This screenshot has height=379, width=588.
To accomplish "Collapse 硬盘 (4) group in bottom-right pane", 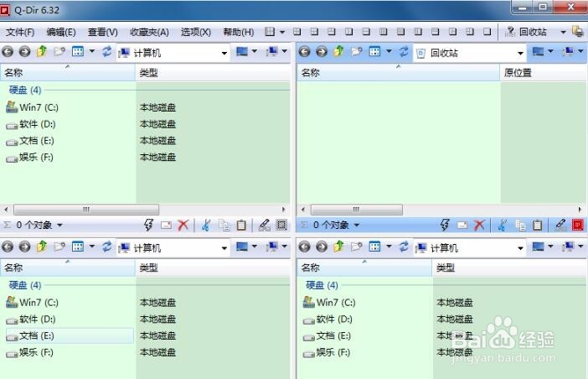I will [322, 285].
